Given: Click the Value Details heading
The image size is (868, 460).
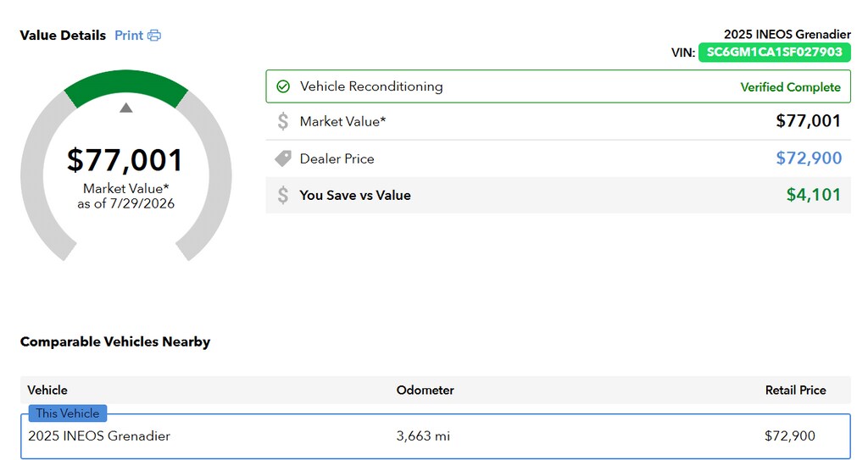Looking at the screenshot, I should click(x=63, y=36).
